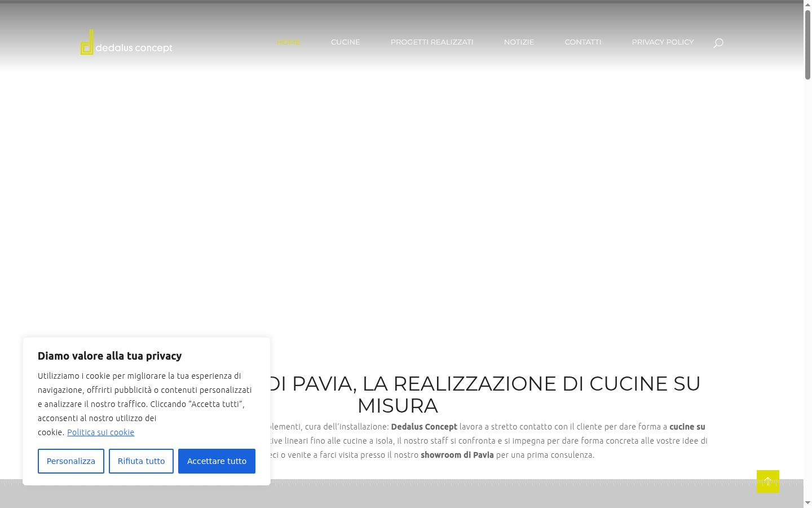
Task: Click the yellow back-to-top arrow button
Action: click(768, 481)
